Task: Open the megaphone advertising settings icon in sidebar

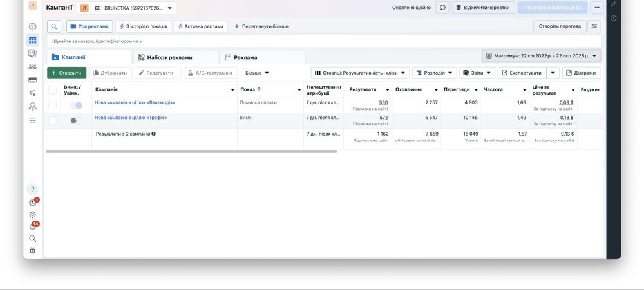Action: (x=32, y=93)
